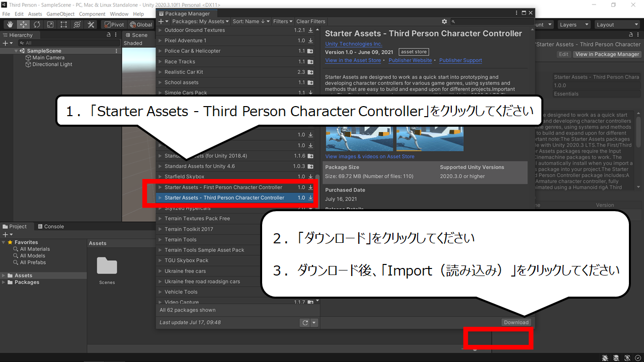This screenshot has width=644, height=362.
Task: Open the Window menu
Action: coord(119,14)
